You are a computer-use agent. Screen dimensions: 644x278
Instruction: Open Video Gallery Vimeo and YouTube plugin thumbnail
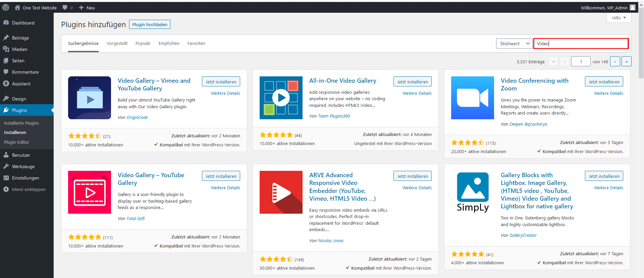[x=90, y=98]
